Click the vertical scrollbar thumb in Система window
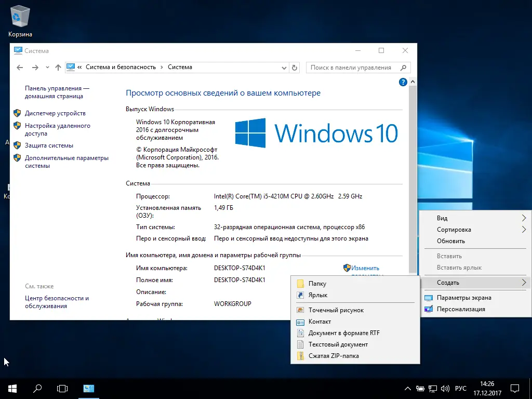 pos(413,178)
